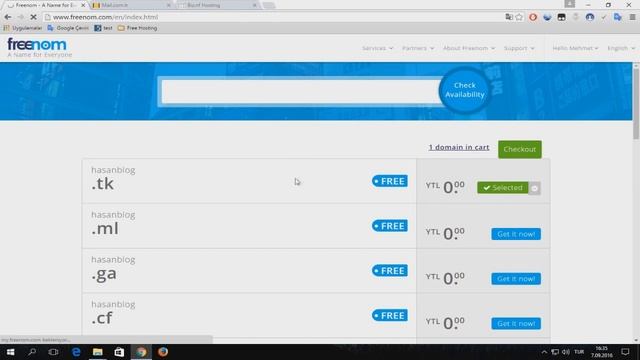Switch to the Bizimf Hosting browser tab
The image size is (640, 360).
point(214,5)
